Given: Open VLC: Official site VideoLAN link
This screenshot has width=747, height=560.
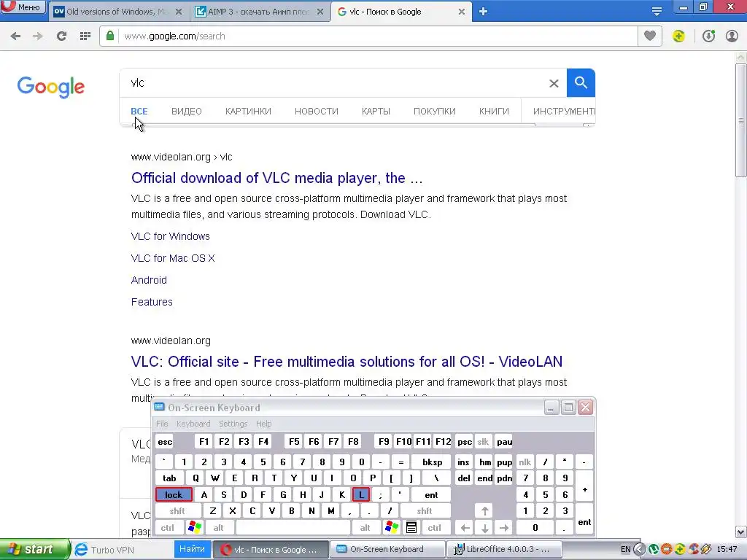Looking at the screenshot, I should click(x=347, y=362).
